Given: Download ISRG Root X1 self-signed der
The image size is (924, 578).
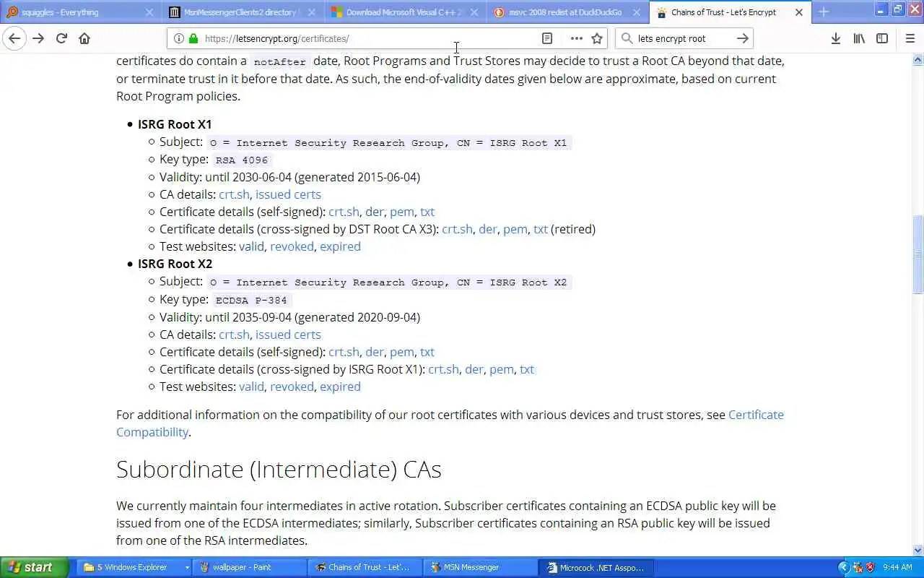Looking at the screenshot, I should click(374, 212).
